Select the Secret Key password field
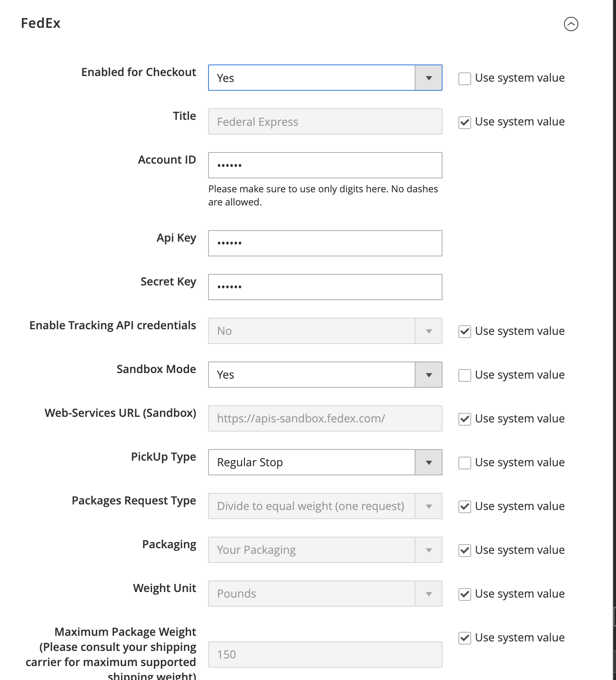616x680 pixels. click(x=325, y=287)
